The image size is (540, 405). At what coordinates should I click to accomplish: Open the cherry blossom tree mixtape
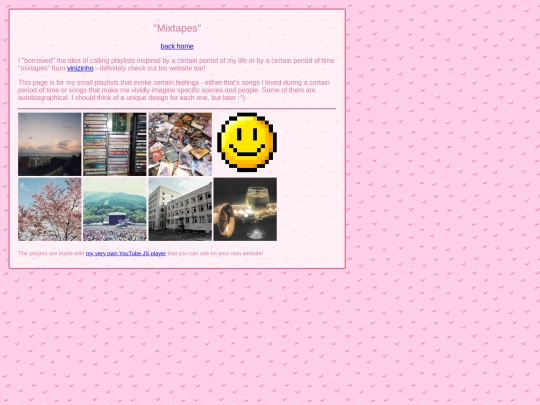(x=50, y=209)
